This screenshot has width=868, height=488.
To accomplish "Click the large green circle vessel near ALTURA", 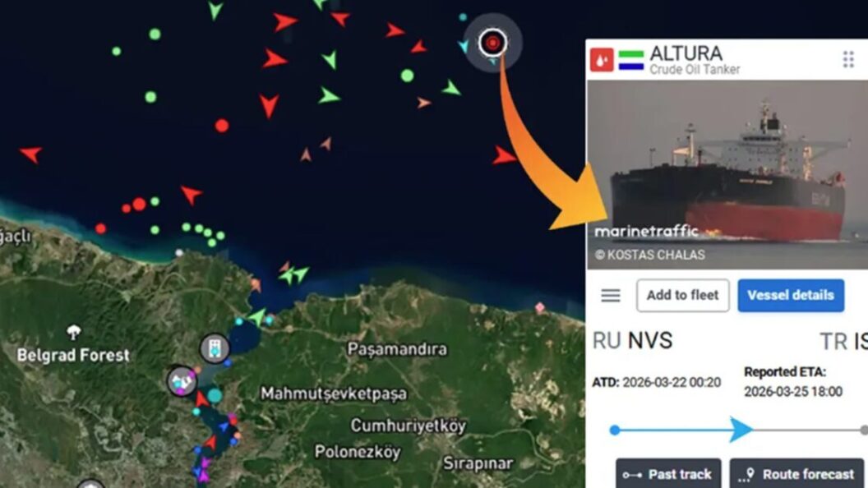I will point(407,76).
